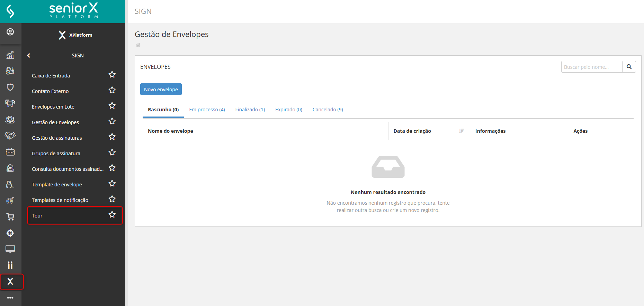The image size is (644, 306).
Task: Toggle favorite star for Gestão de Envelopes
Action: [x=112, y=121]
